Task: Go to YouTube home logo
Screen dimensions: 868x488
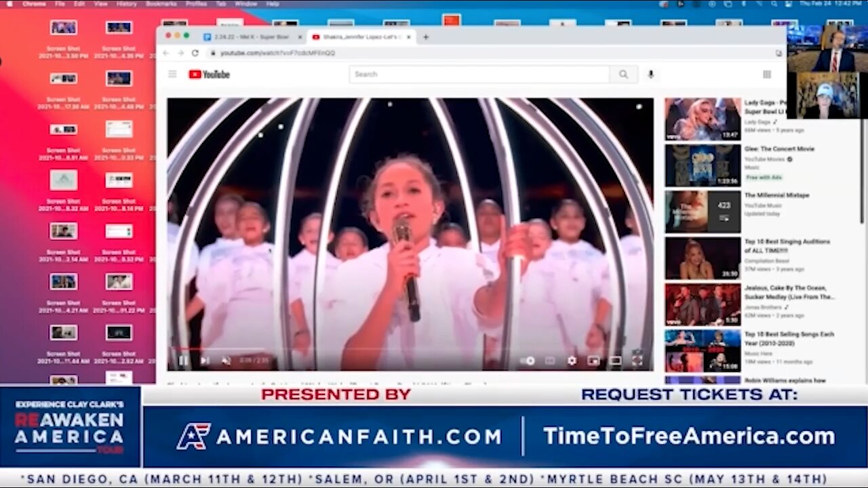Action: pyautogui.click(x=209, y=74)
